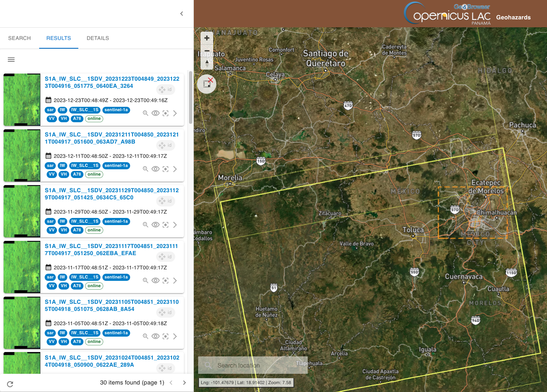
Task: Select the 20231129 result thumbnail
Action: pos(22,211)
